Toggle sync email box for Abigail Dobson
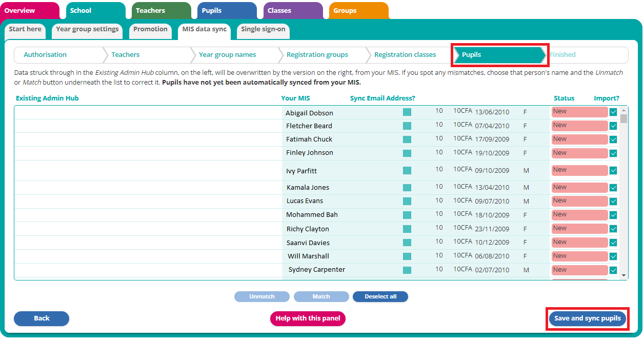This screenshot has height=341, width=644. [x=407, y=112]
